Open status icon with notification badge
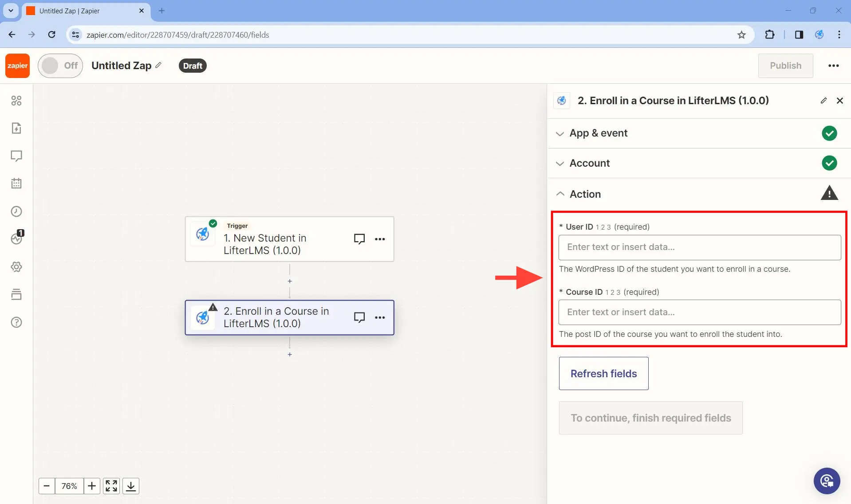This screenshot has width=851, height=504. tap(16, 238)
